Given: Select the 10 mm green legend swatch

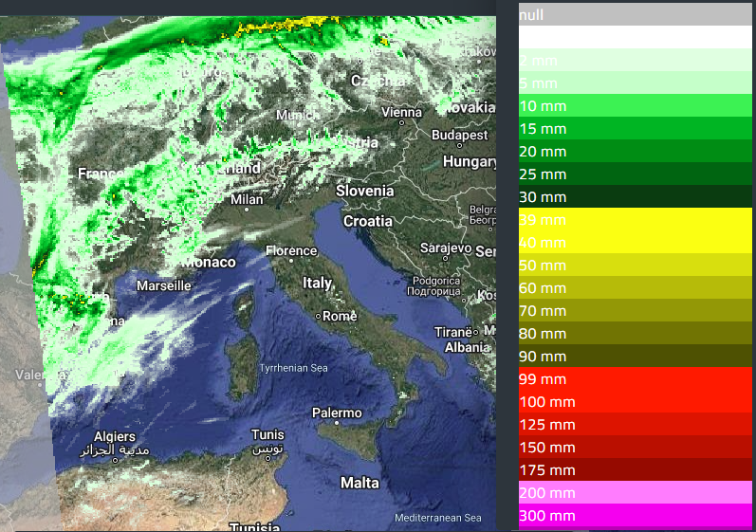Looking at the screenshot, I should click(635, 105).
